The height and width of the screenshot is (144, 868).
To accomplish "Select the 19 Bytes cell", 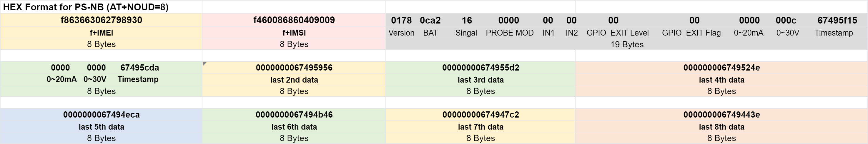I will 627,44.
